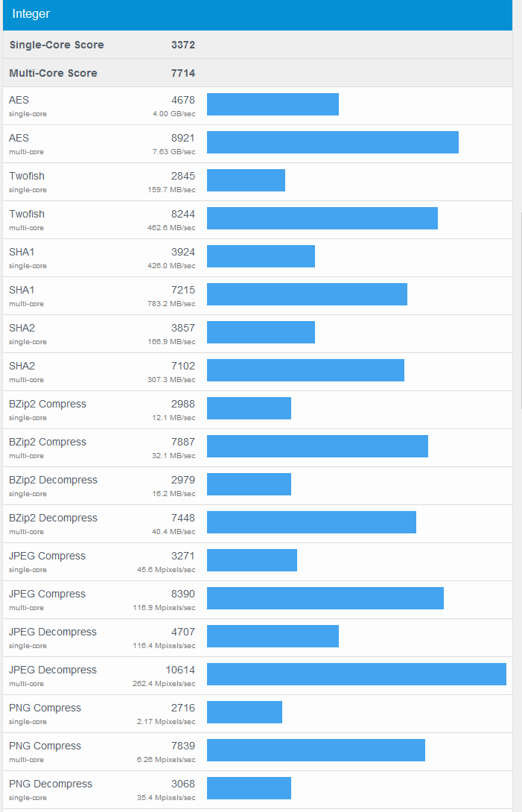Image resolution: width=522 pixels, height=812 pixels.
Task: Click the PNG Decompress single-core bar
Action: point(249,788)
